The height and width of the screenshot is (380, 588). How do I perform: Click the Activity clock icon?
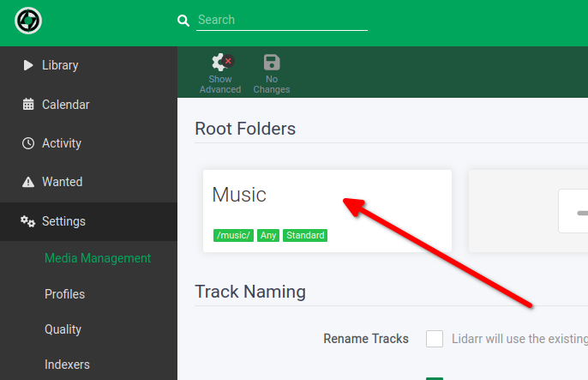[x=28, y=143]
